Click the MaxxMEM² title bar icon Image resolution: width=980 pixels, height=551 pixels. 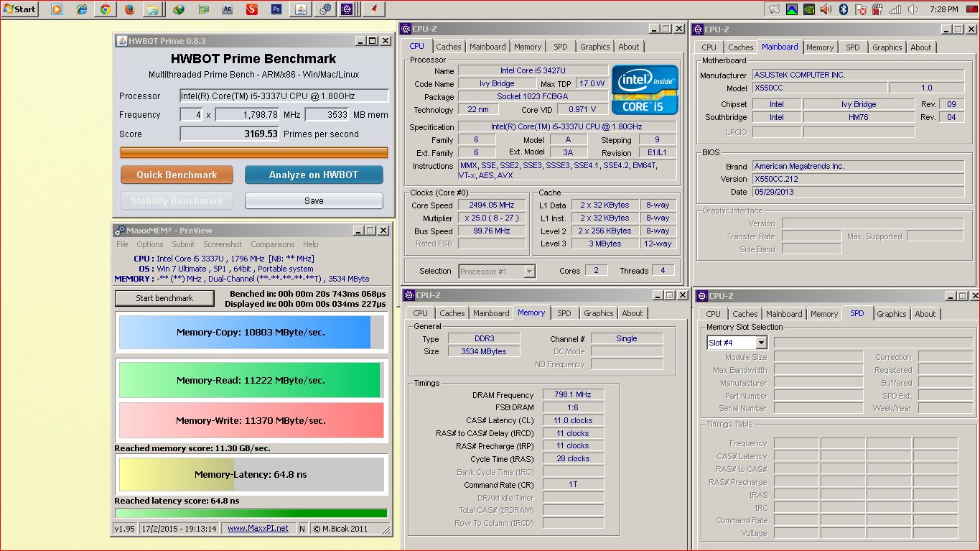click(x=120, y=231)
